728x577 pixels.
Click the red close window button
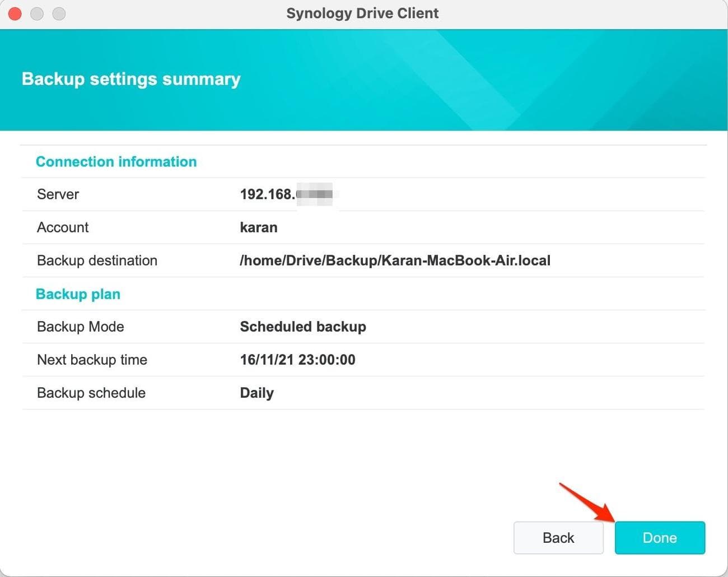click(15, 13)
